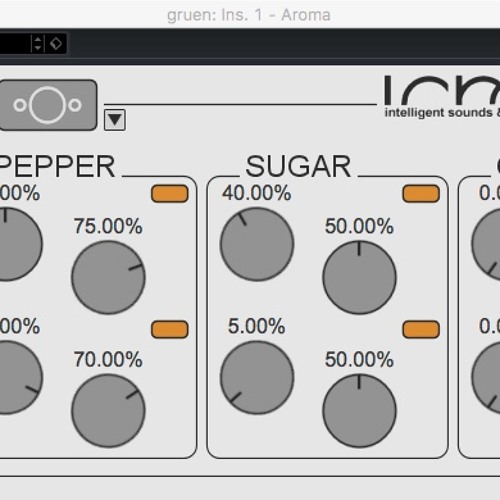Click the preset stepper arrows in the dark bar
This screenshot has width=500, height=500.
(37, 43)
